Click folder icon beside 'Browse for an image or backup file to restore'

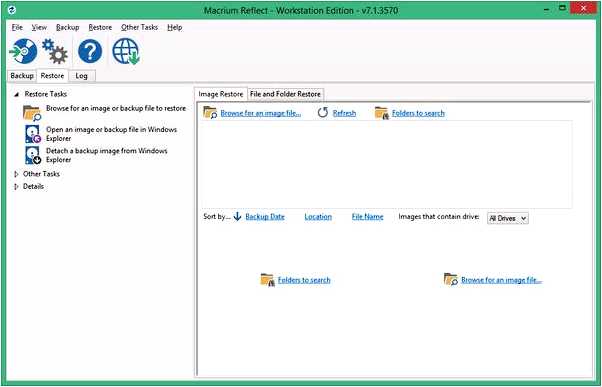(32, 113)
